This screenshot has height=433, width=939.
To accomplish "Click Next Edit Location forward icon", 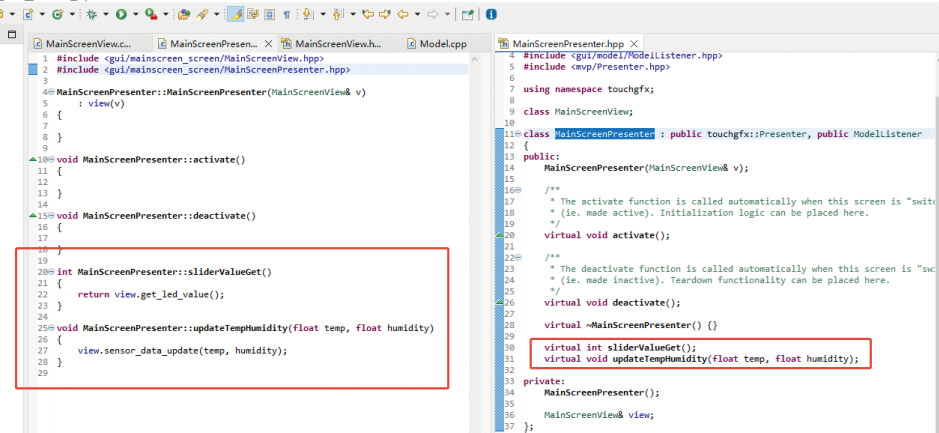I will click(x=386, y=14).
